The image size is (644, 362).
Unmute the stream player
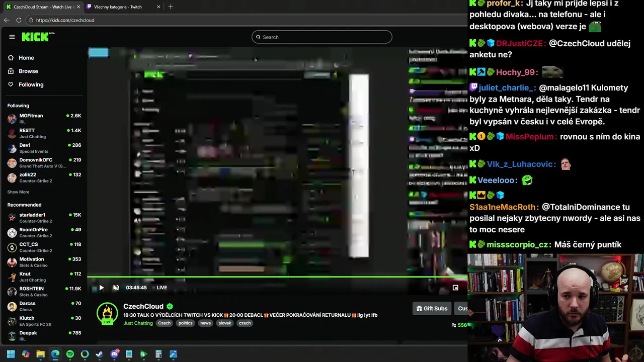[x=116, y=288]
